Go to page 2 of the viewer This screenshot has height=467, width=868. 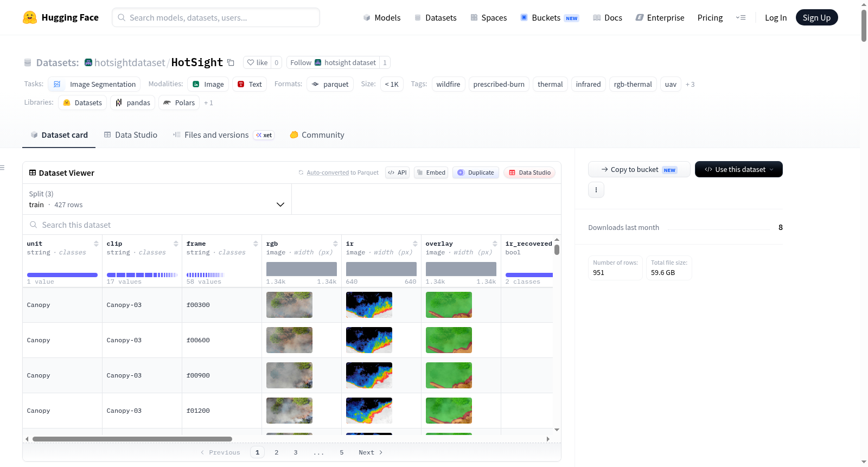tap(277, 452)
